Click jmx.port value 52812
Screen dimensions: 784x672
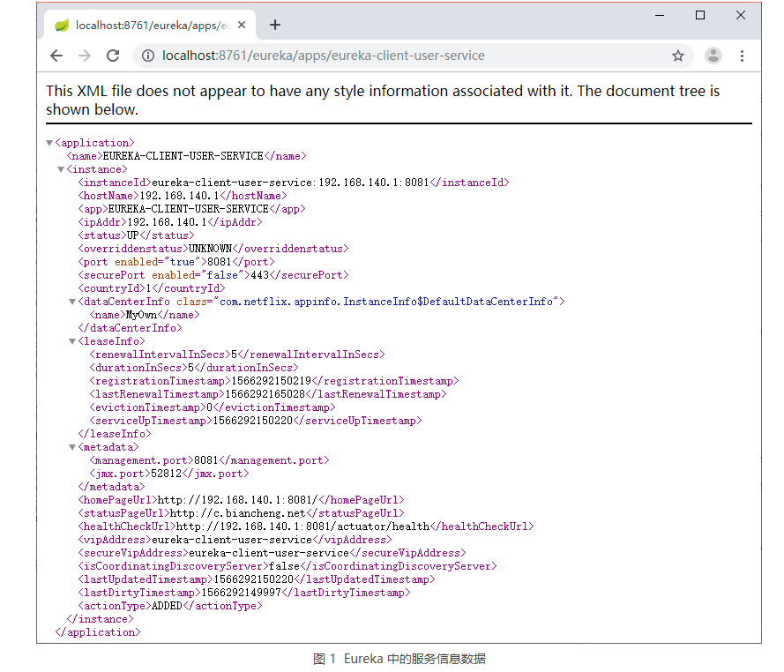click(167, 474)
